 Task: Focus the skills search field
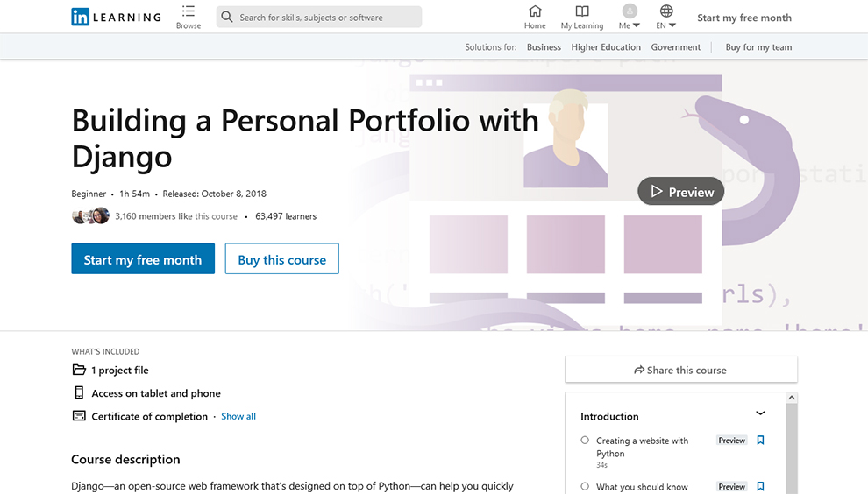(x=326, y=17)
